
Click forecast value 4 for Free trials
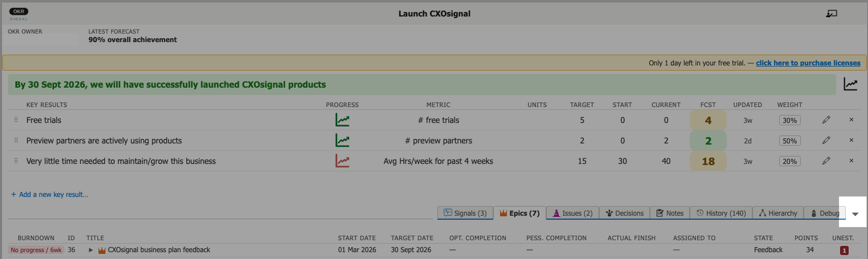(x=708, y=120)
